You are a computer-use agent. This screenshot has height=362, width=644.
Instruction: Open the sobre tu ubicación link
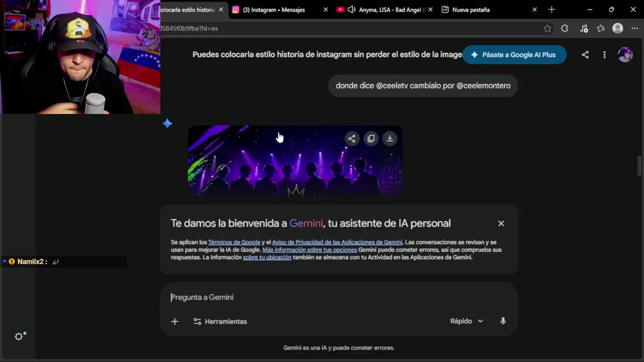[267, 257]
